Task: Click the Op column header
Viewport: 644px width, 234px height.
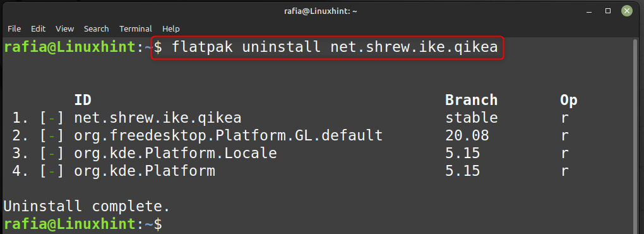Action: pyautogui.click(x=569, y=101)
